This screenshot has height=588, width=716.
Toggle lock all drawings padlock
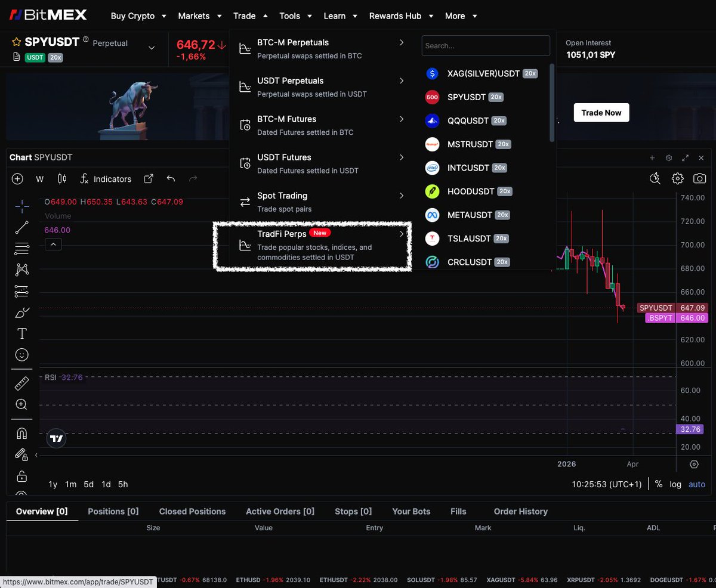[x=22, y=476]
